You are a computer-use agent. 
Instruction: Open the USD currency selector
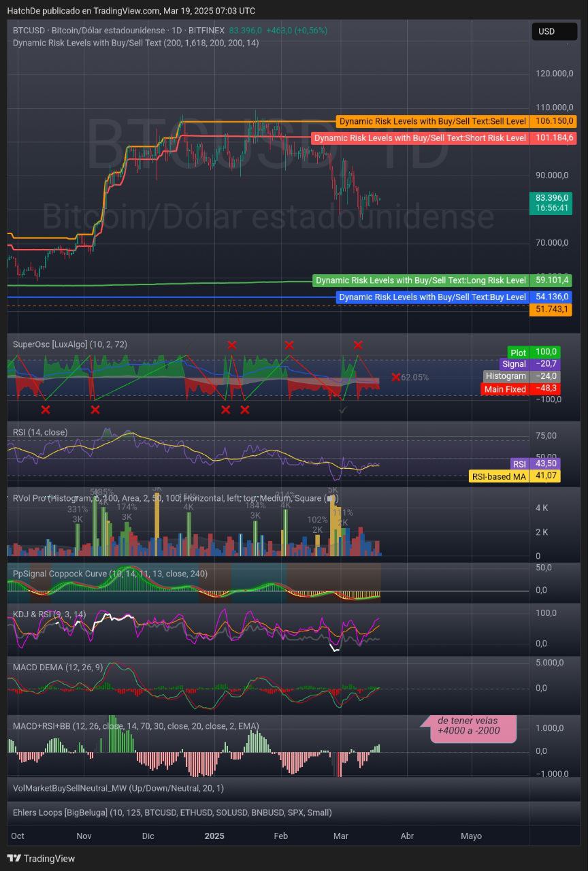point(553,31)
